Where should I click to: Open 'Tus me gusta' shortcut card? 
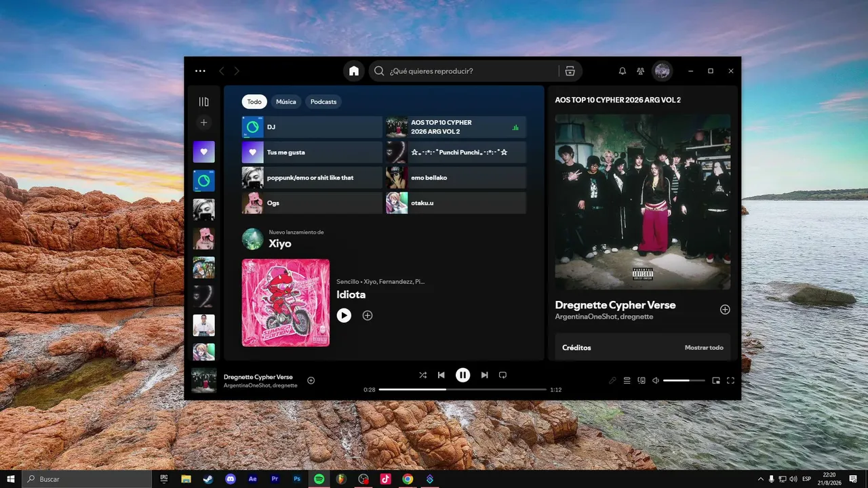[312, 152]
